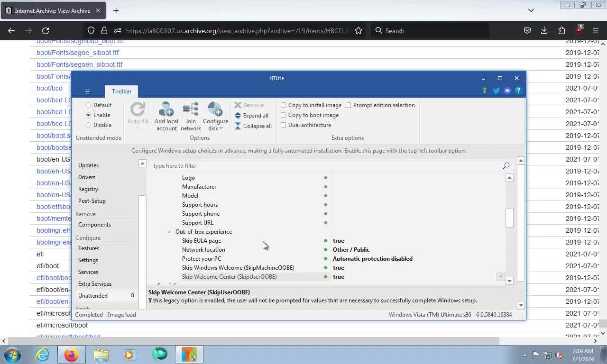Open NTLite Discord icon
The height and width of the screenshot is (364, 607).
507,91
